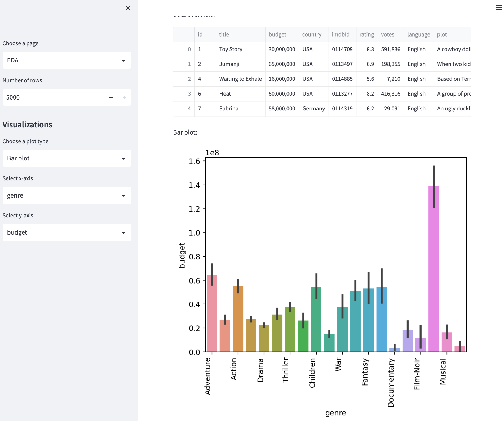Screen dimensions: 504x421
Task: Expand the Bar plot type dropdown
Action: [x=67, y=158]
